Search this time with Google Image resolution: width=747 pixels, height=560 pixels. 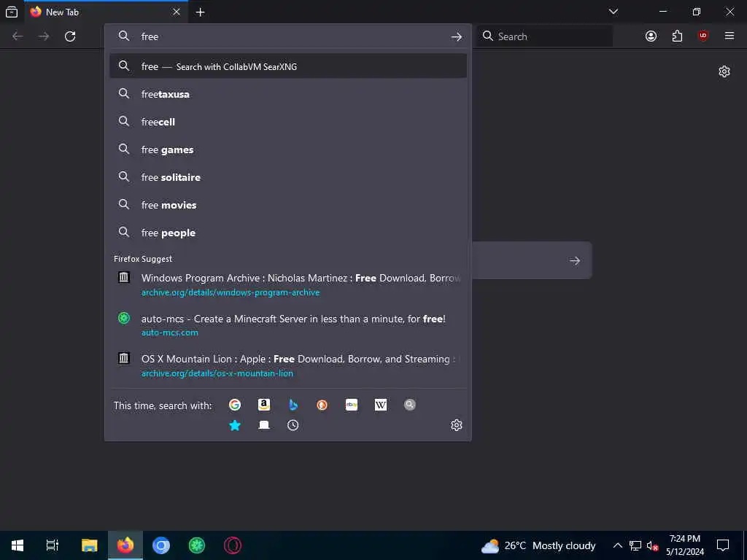point(235,405)
